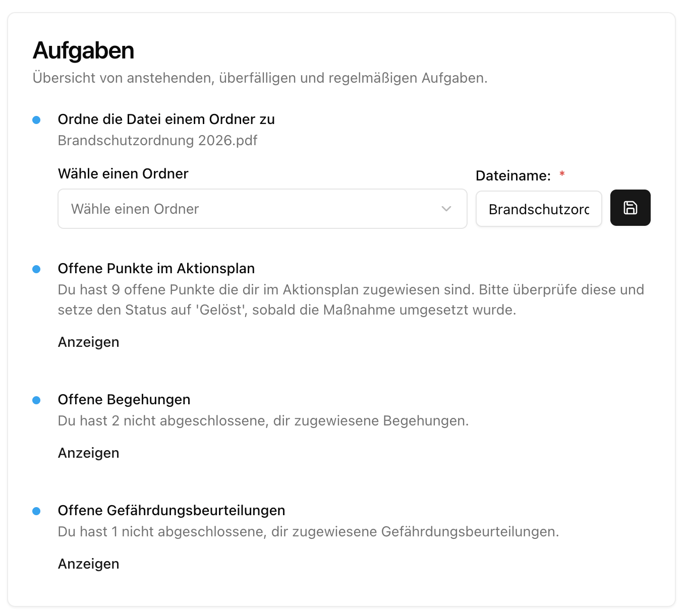This screenshot has width=687, height=616.
Task: Select the 'Offene Punkte im Aktionsplan' task title
Action: pyautogui.click(x=156, y=268)
